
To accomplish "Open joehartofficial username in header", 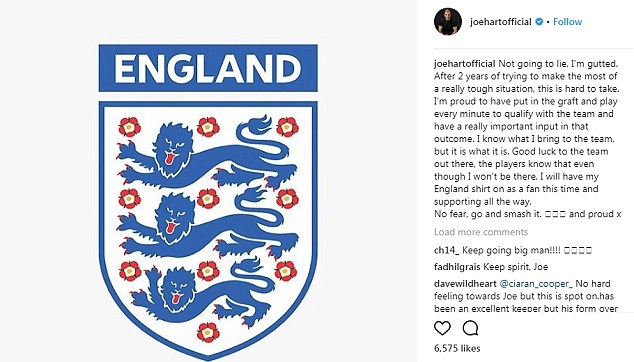I will [x=501, y=22].
